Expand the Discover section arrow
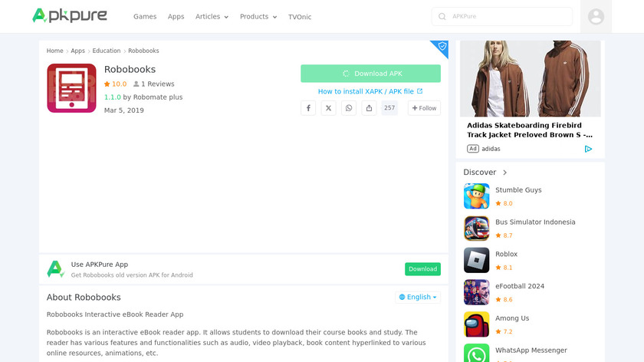The width and height of the screenshot is (644, 362). [504, 173]
